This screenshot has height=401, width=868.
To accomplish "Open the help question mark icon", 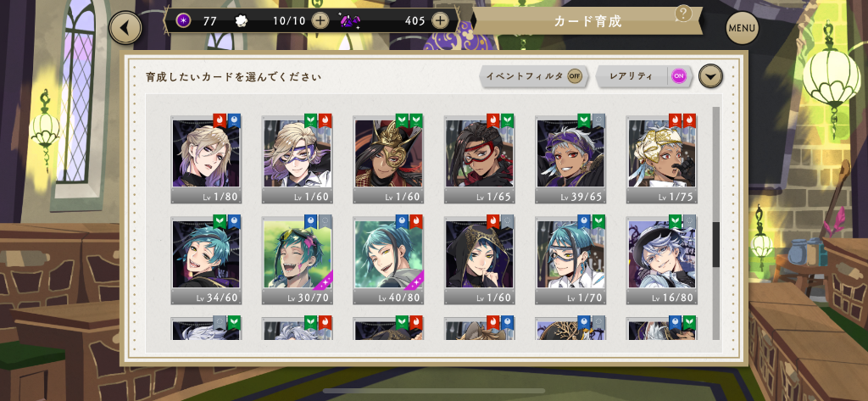I will pos(684,14).
